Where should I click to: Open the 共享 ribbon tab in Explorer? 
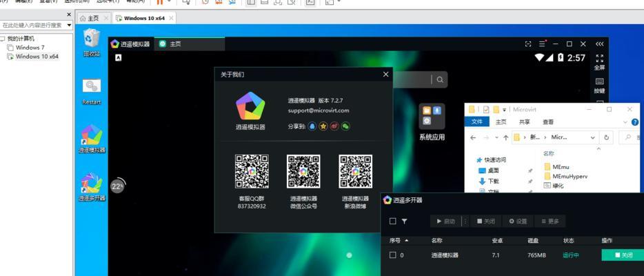(525, 122)
